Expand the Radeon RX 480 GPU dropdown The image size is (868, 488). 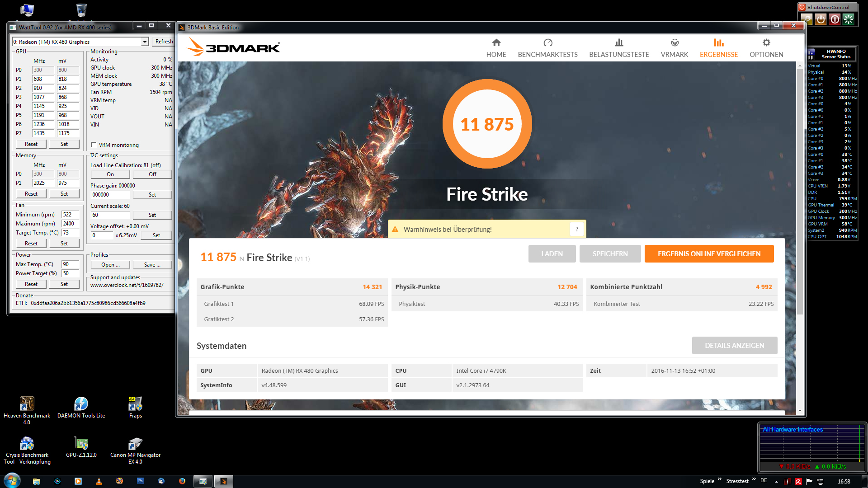pos(145,42)
